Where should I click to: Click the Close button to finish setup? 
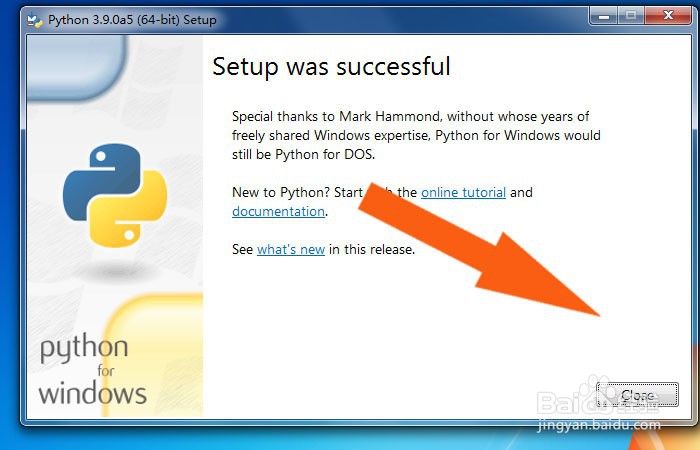[x=637, y=395]
